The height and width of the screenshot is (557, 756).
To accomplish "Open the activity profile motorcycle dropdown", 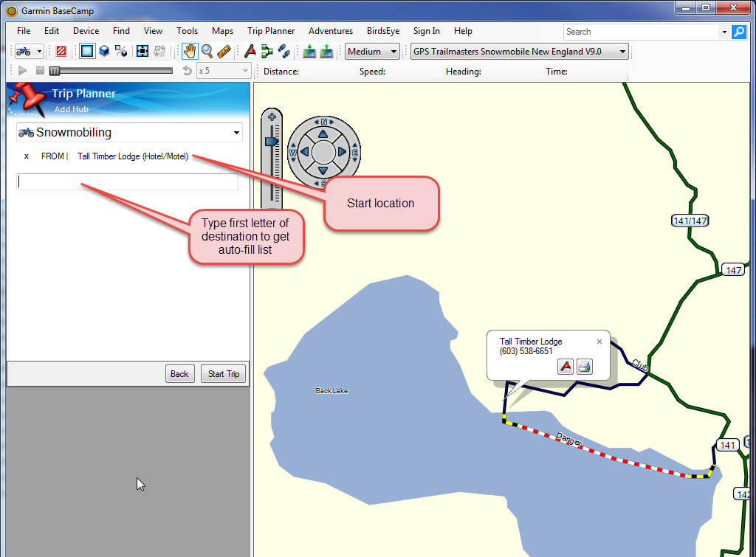I will click(30, 51).
